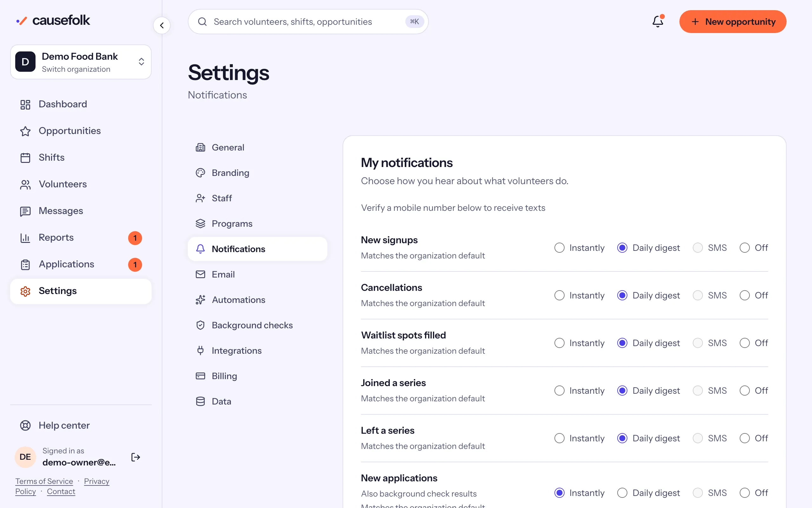Open the notifications bell icon in header
This screenshot has height=508, width=812.
coord(658,22)
